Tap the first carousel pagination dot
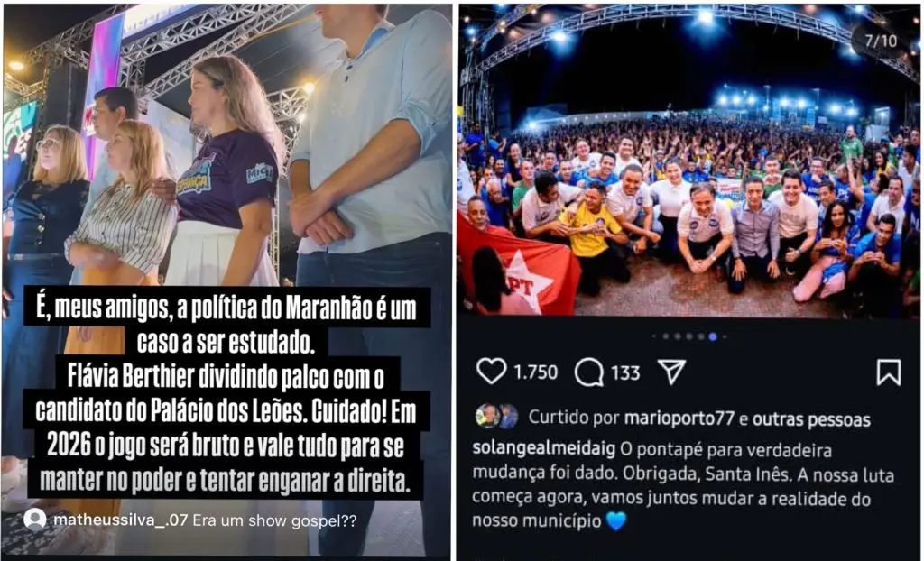Image resolution: width=924 pixels, height=561 pixels. click(x=655, y=336)
